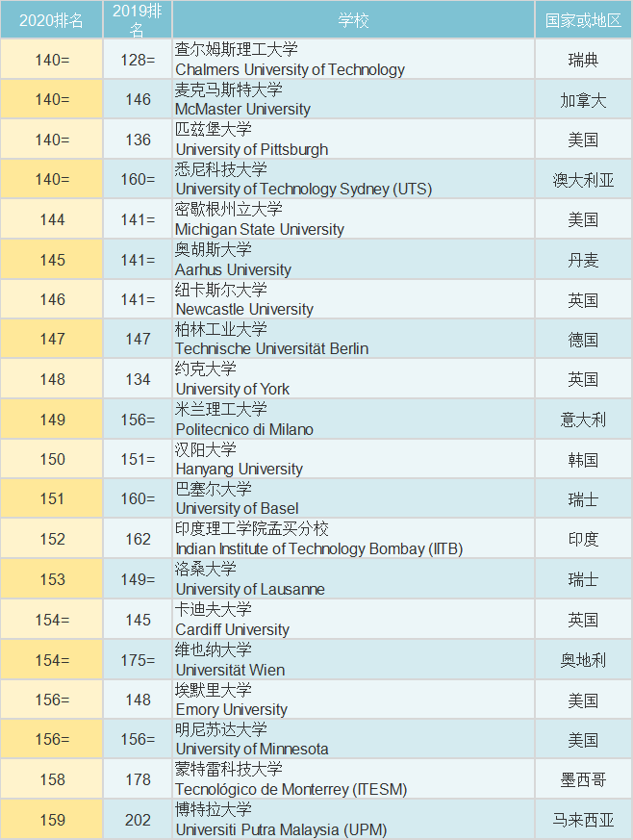
Task: Click Michigan State University name
Action: click(260, 229)
